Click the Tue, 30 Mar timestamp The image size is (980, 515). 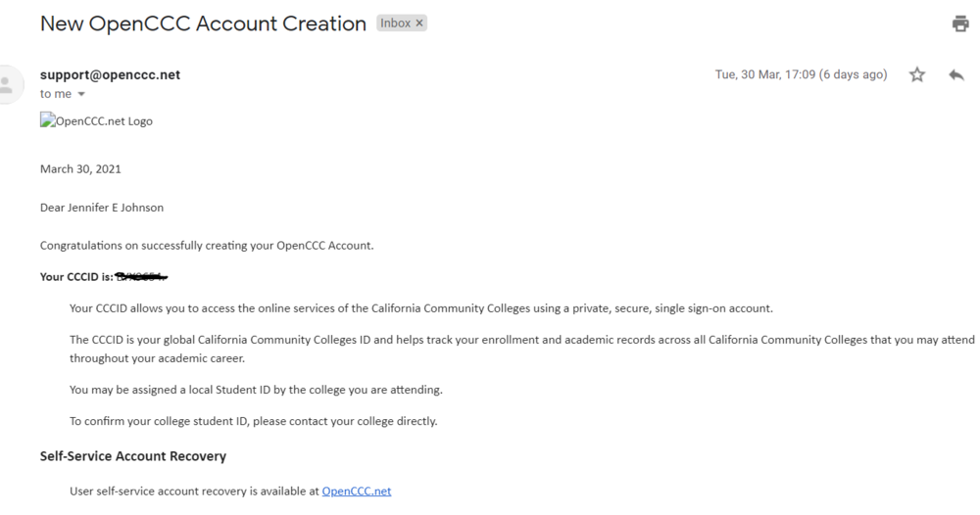[x=802, y=75]
